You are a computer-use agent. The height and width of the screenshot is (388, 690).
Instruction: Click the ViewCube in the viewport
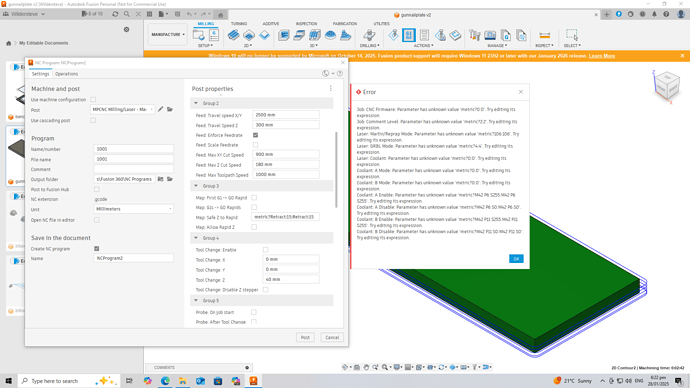[x=667, y=86]
